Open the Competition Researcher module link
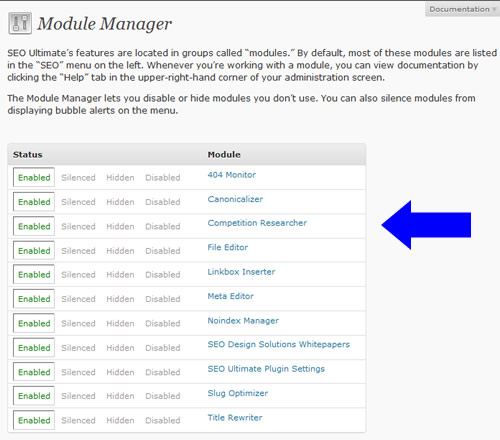 click(257, 223)
